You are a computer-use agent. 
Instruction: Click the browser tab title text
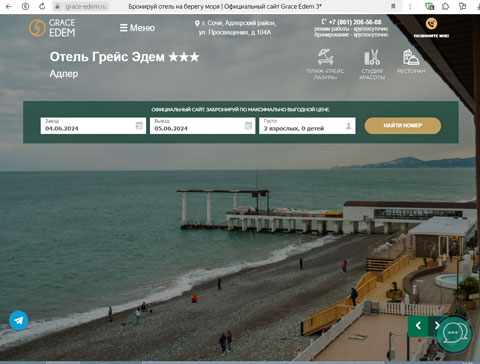pos(225,6)
